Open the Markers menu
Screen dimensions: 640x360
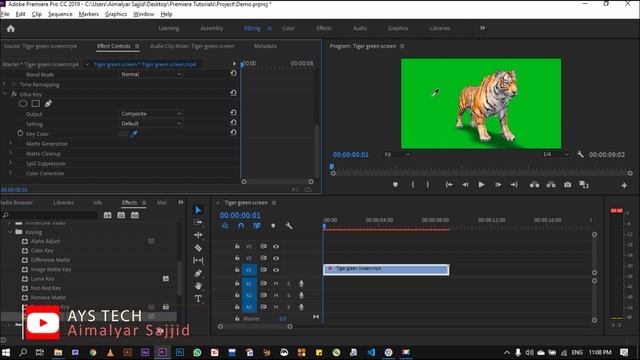pos(89,14)
